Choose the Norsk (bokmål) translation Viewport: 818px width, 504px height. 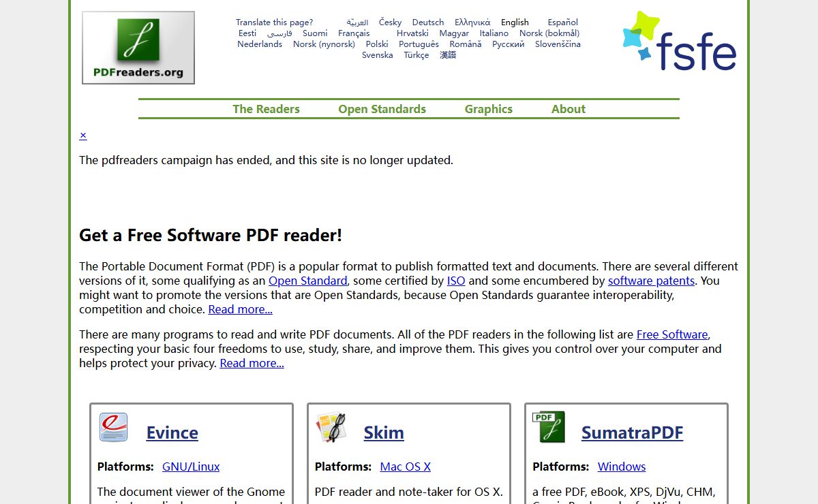tap(549, 33)
